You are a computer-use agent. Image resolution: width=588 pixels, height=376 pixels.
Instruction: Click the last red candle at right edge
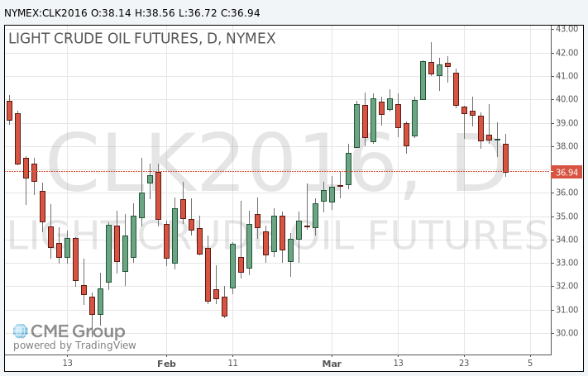pyautogui.click(x=505, y=158)
